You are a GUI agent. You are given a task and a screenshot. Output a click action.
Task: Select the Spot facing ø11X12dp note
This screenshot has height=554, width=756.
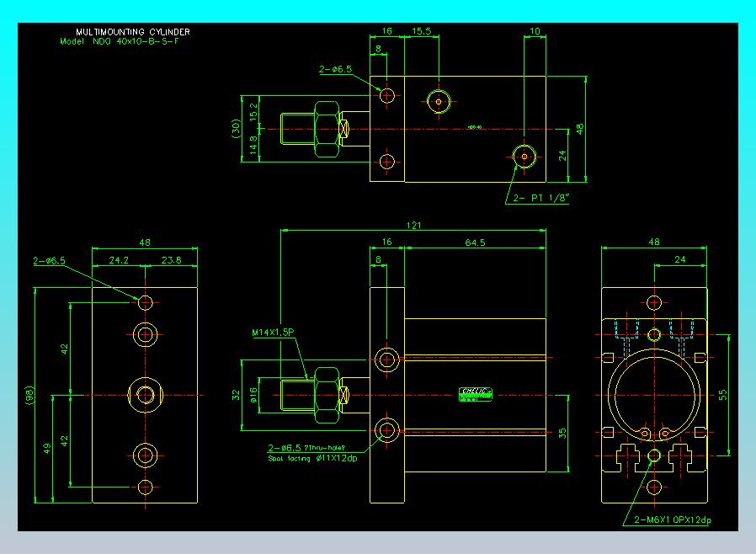[x=312, y=459]
